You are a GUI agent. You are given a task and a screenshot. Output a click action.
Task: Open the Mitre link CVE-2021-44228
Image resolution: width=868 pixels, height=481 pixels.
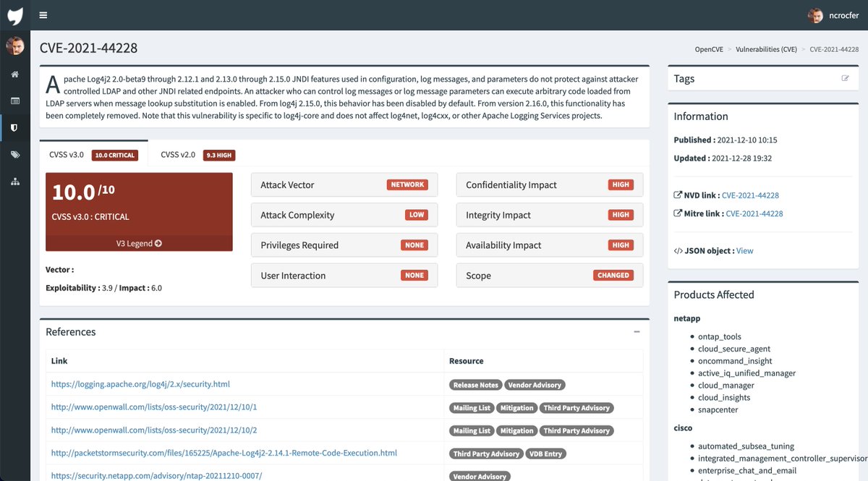pos(754,213)
